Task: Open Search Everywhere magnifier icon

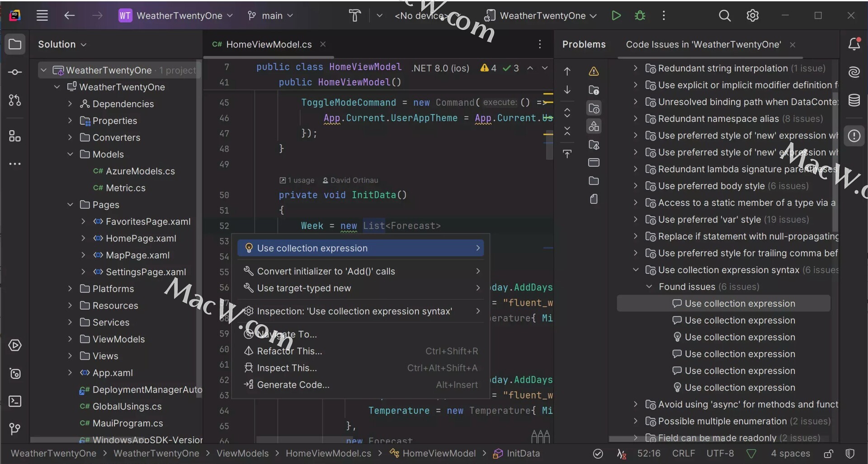Action: pyautogui.click(x=724, y=16)
